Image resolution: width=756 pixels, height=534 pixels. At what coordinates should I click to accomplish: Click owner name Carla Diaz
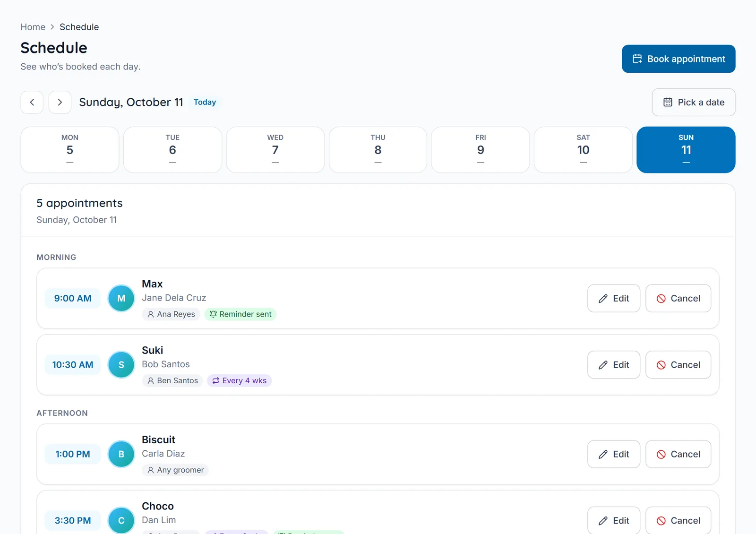(163, 454)
